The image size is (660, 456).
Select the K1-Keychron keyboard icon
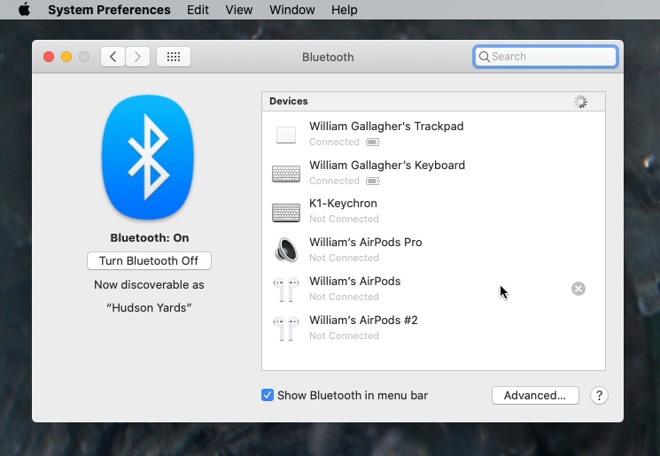pyautogui.click(x=286, y=212)
